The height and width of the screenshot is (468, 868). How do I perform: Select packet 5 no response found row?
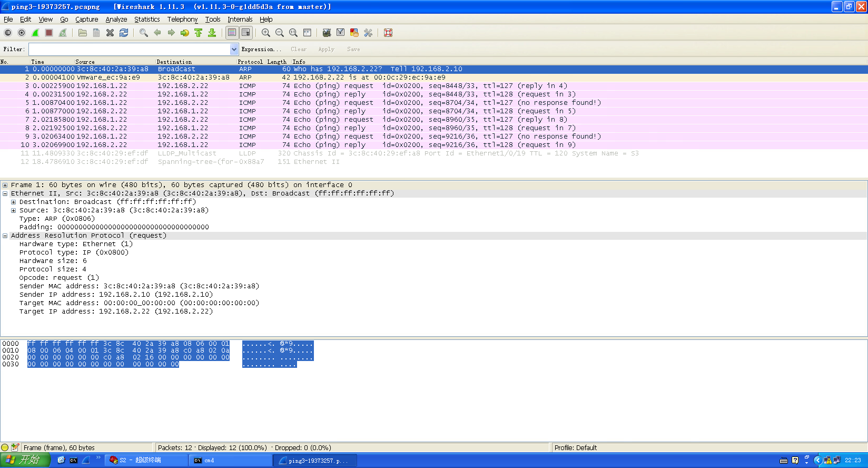434,103
